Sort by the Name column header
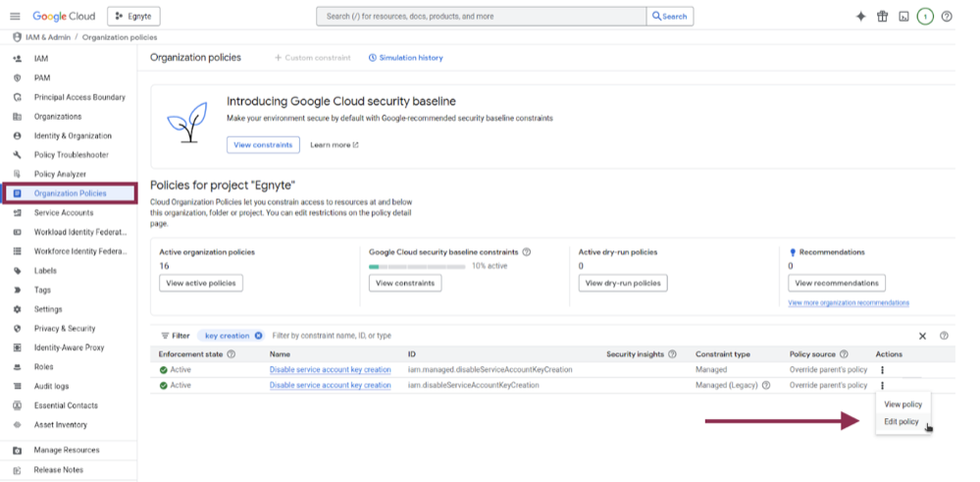The width and height of the screenshot is (980, 482). click(x=280, y=353)
